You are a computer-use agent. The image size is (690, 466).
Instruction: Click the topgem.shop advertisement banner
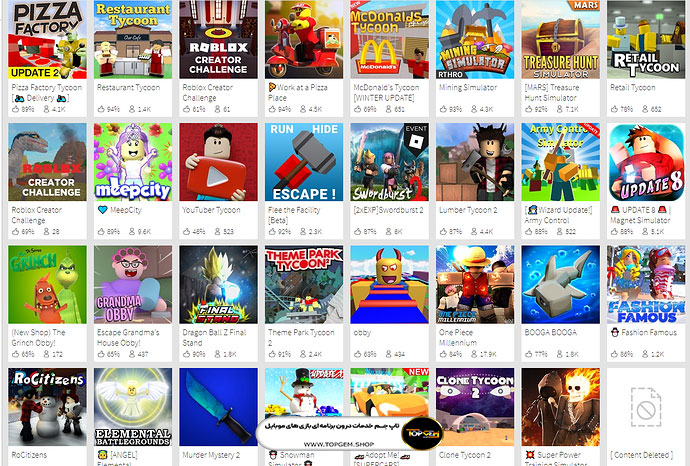point(350,433)
